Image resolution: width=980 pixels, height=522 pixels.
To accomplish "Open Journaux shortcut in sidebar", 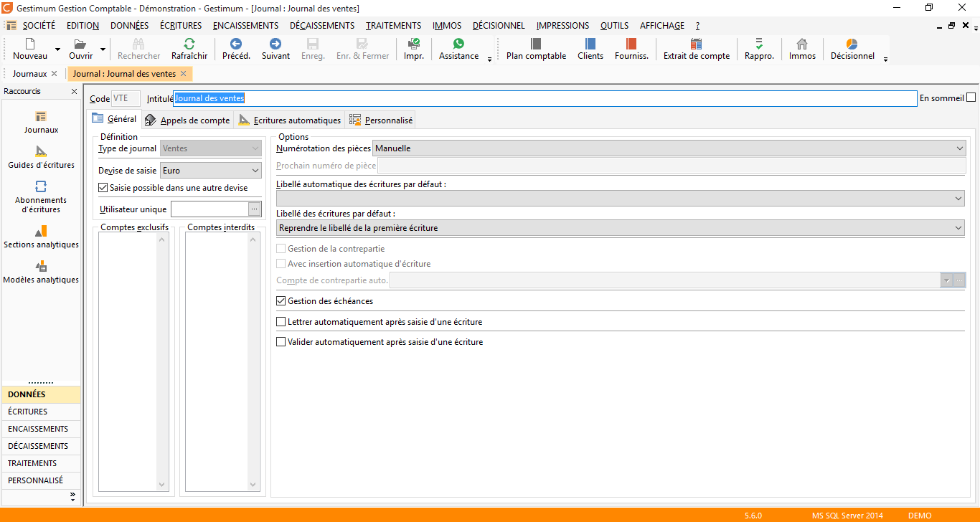I will pos(41,122).
